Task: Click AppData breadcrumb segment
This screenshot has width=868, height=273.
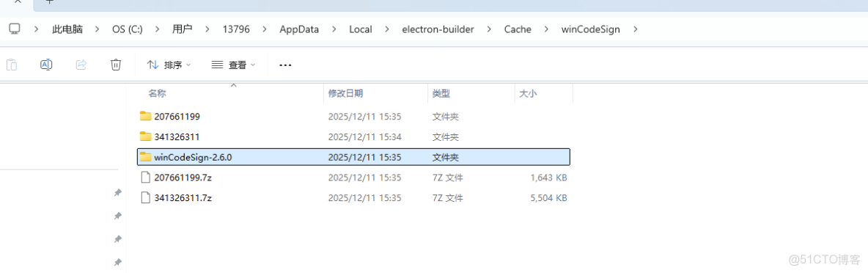Action: pos(299,29)
